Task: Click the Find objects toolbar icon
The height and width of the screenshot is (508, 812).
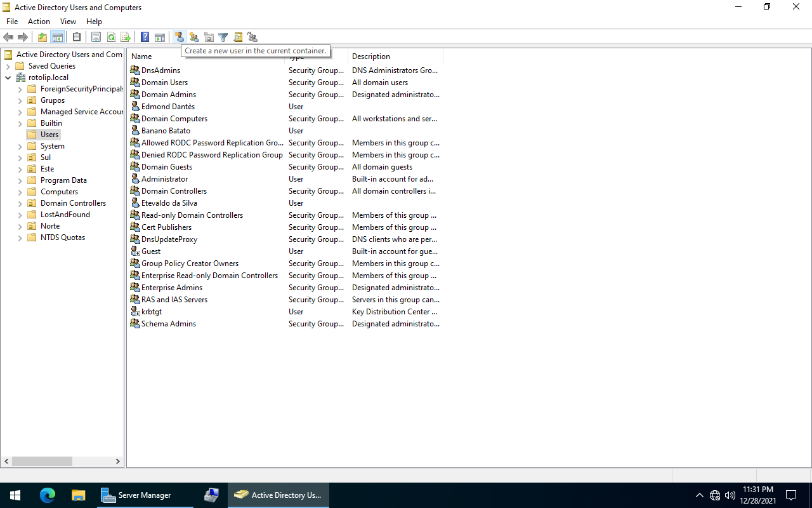Action: point(238,37)
